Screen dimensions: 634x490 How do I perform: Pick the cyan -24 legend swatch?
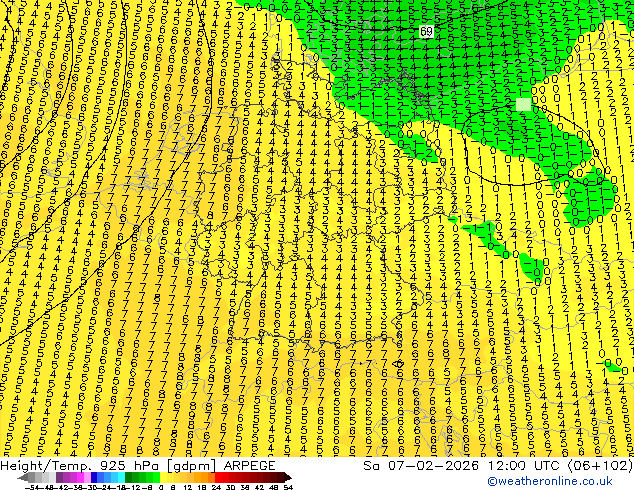pyautogui.click(x=121, y=477)
